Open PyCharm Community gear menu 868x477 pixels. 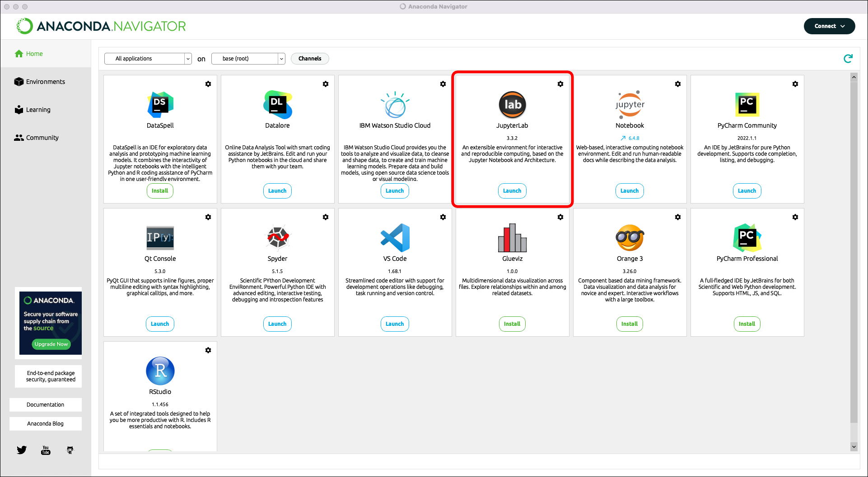(795, 84)
